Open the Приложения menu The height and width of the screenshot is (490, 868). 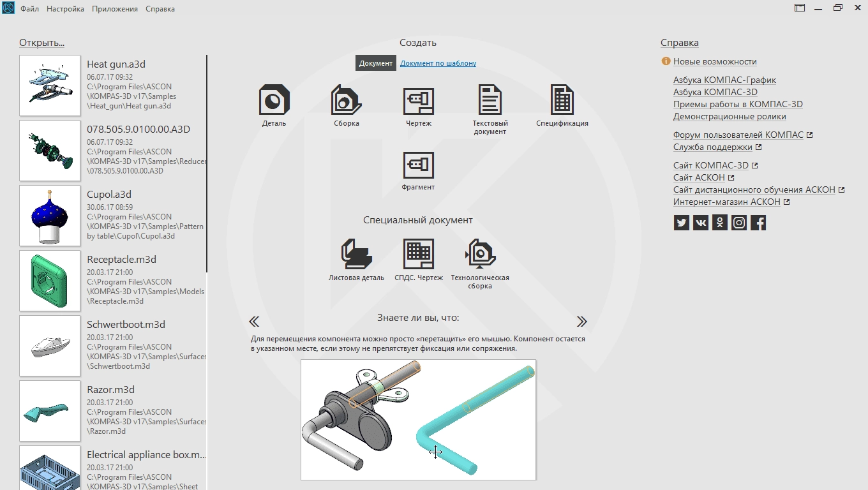point(115,9)
